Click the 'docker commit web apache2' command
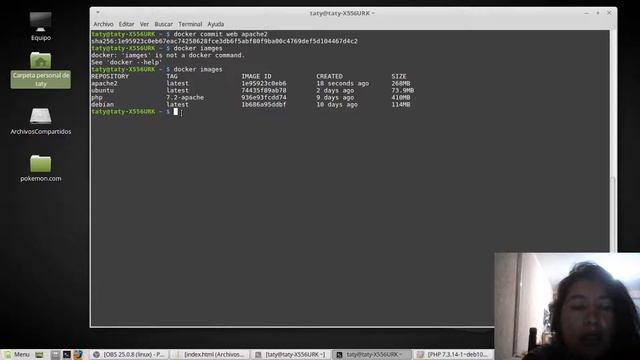This screenshot has width=640, height=360. click(x=220, y=34)
